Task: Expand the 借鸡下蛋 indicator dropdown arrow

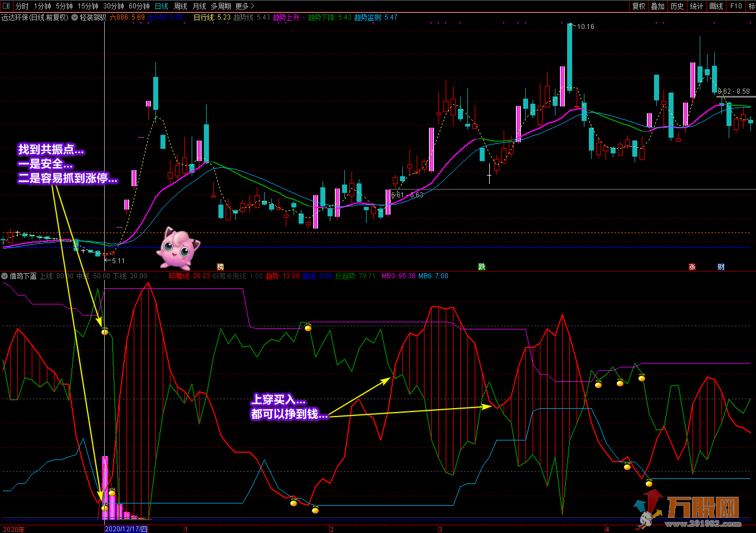Action: point(4,276)
